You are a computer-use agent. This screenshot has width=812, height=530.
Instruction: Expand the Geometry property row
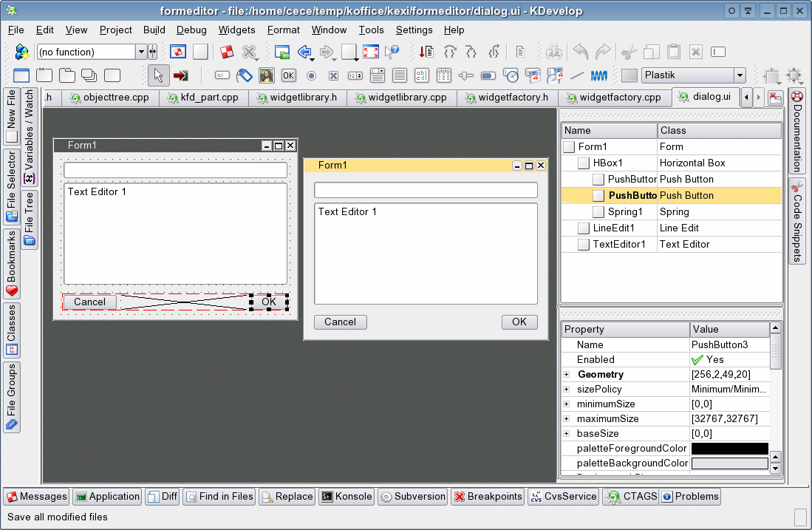point(567,375)
